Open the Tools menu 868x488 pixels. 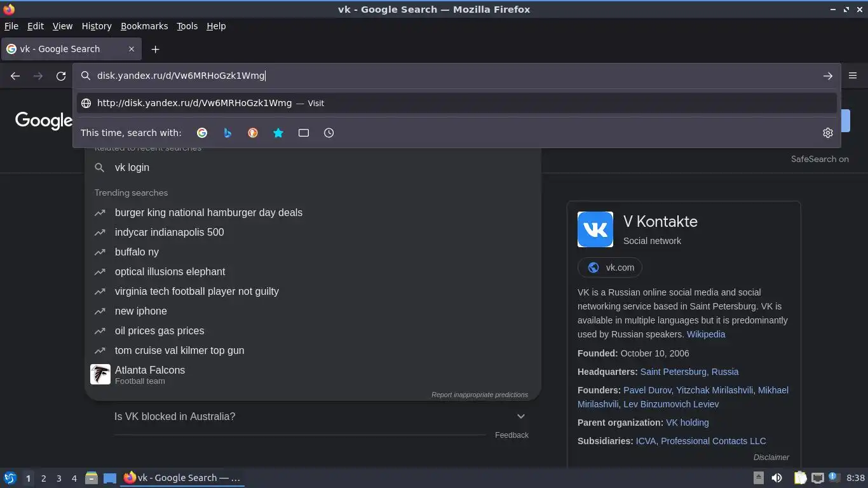pos(187,26)
